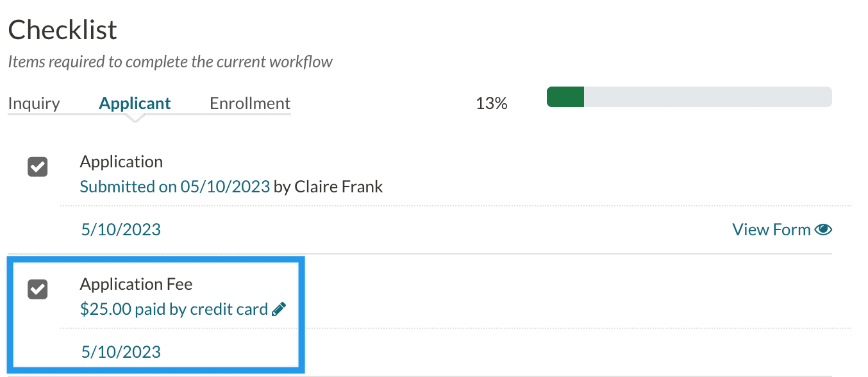Click the name Claire Frank
The width and height of the screenshot is (868, 377).
(x=338, y=187)
